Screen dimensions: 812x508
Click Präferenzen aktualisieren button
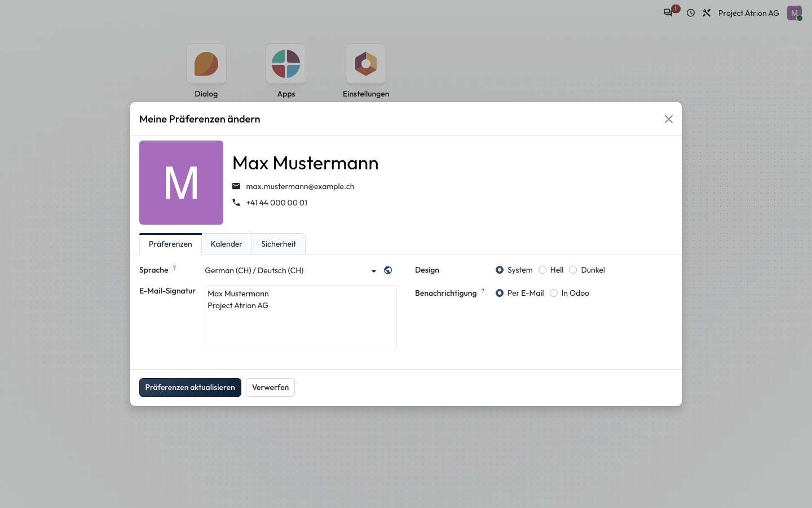coord(190,387)
